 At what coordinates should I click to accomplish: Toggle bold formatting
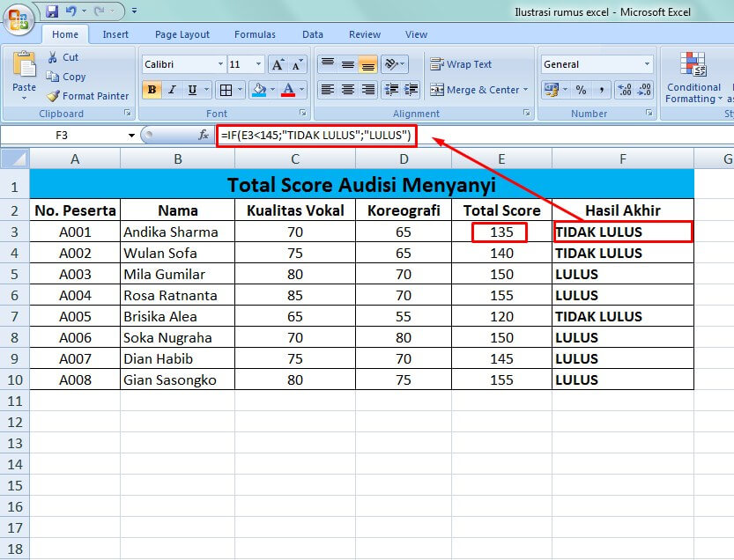tap(150, 90)
